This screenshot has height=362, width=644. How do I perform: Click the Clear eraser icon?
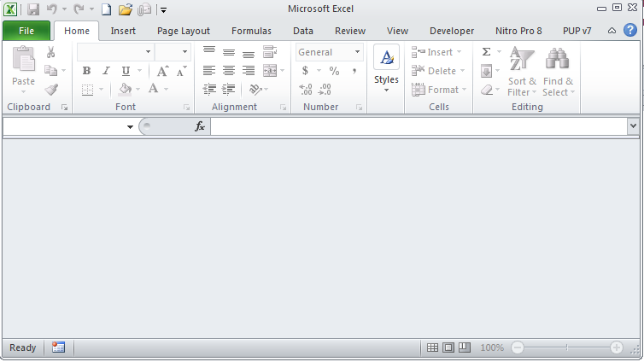click(x=487, y=90)
